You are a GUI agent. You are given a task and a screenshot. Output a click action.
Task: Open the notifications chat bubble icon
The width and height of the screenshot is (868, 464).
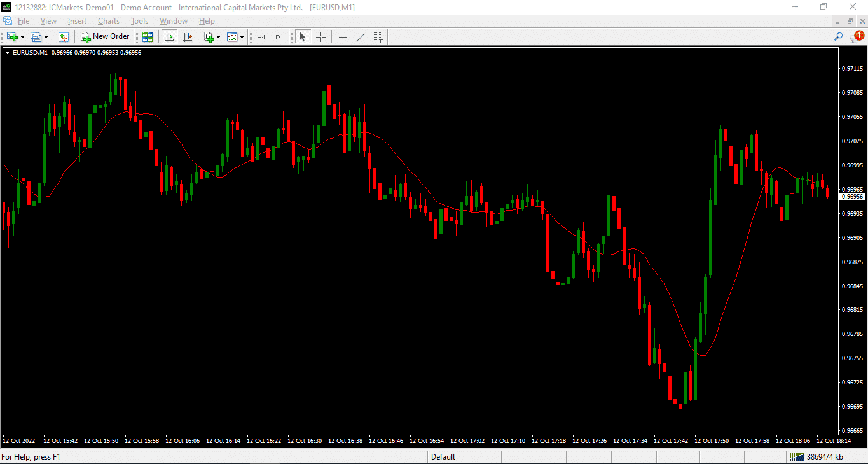pos(857,37)
